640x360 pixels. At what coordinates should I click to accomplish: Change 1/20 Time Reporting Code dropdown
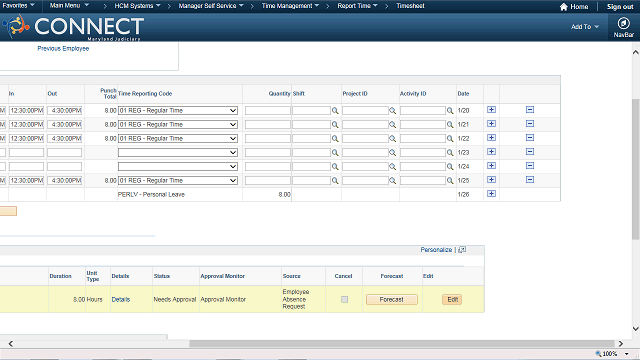(178, 111)
